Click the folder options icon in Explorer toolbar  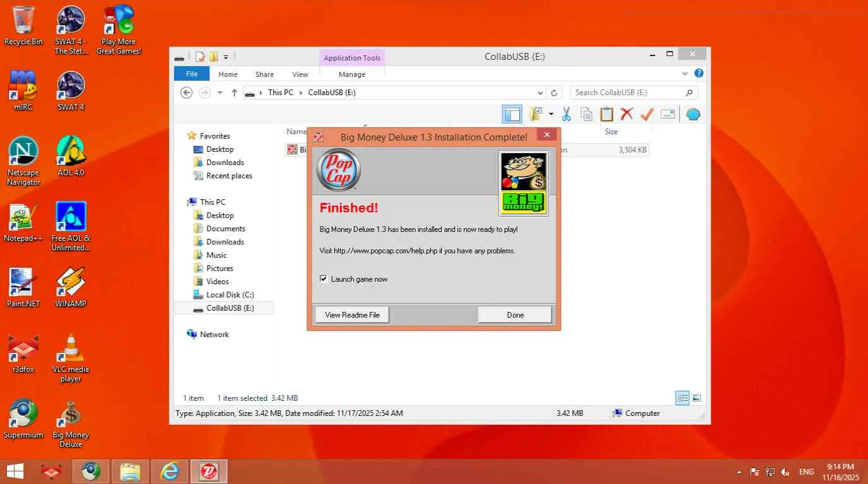click(x=536, y=114)
